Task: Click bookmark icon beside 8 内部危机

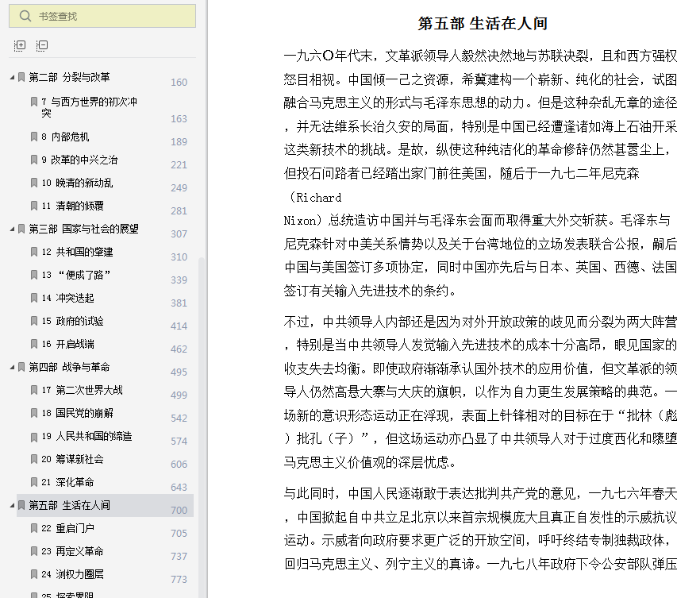Action: pyautogui.click(x=34, y=137)
